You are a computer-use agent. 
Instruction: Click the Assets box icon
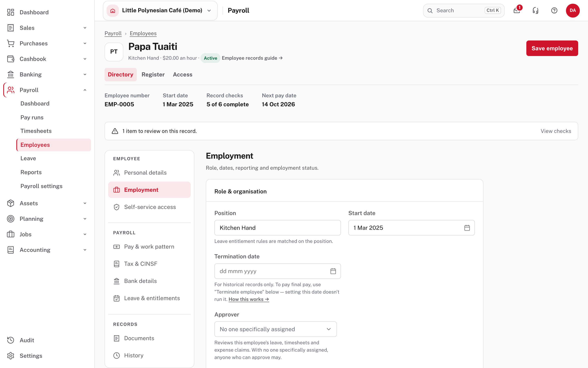(x=10, y=203)
